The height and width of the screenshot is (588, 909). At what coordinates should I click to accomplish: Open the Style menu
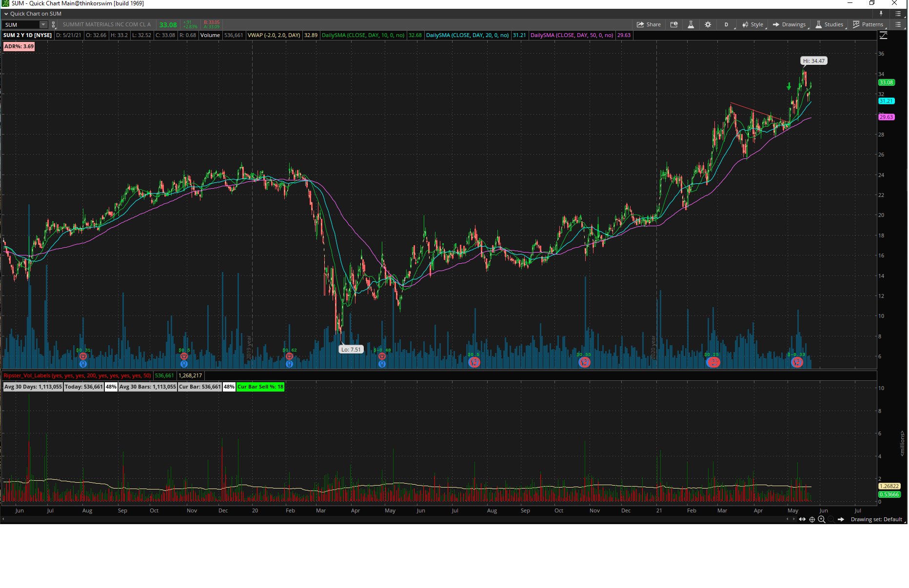tap(752, 24)
